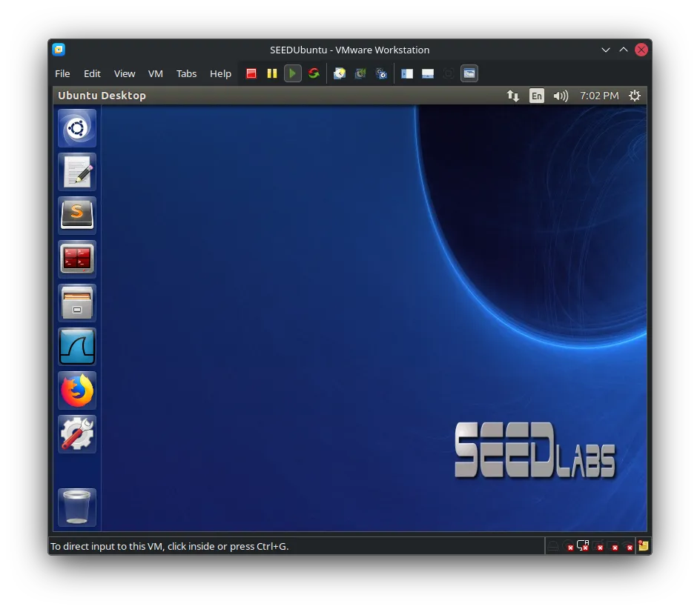Power off the VM with the red stop icon
The height and width of the screenshot is (612, 700).
coord(251,73)
